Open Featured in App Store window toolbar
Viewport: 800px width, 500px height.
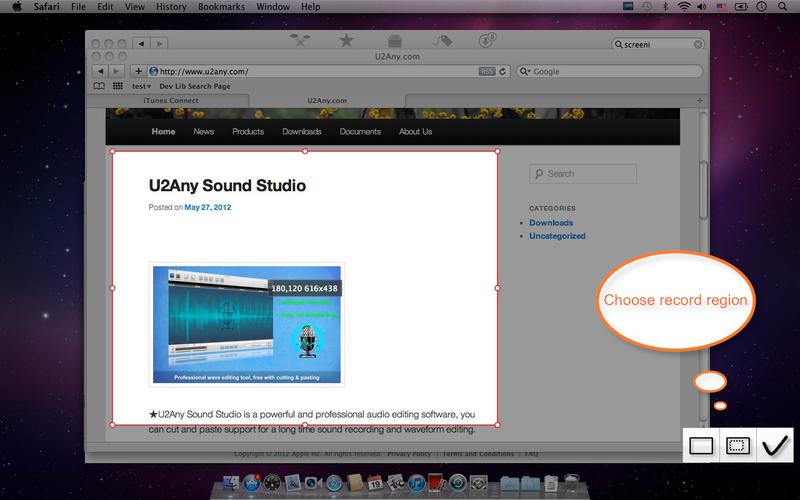(300, 40)
